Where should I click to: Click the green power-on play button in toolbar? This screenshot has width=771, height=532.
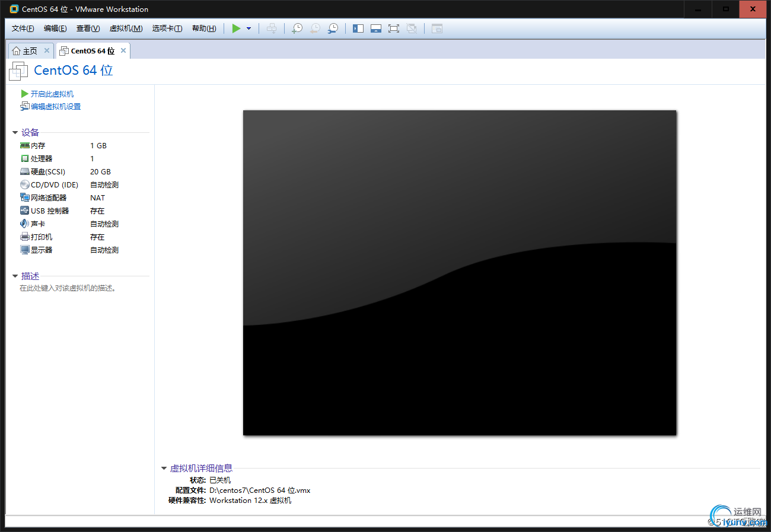tap(236, 28)
